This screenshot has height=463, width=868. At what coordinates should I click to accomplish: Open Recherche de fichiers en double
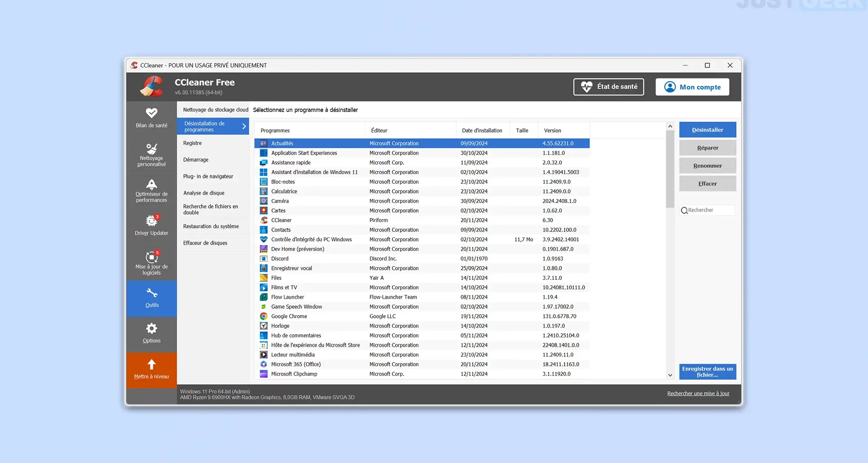(x=213, y=209)
